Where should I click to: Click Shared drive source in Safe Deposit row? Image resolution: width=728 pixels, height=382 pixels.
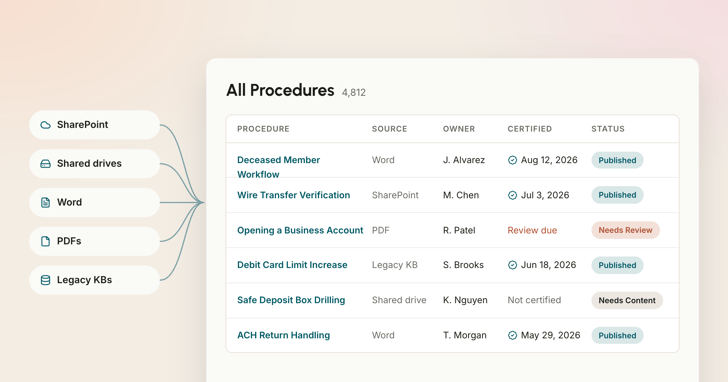[399, 300]
